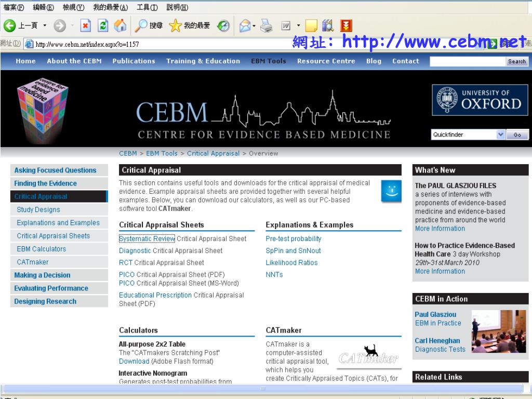Open the 檔案(F) menu
This screenshot has width=532, height=399.
(14, 7)
